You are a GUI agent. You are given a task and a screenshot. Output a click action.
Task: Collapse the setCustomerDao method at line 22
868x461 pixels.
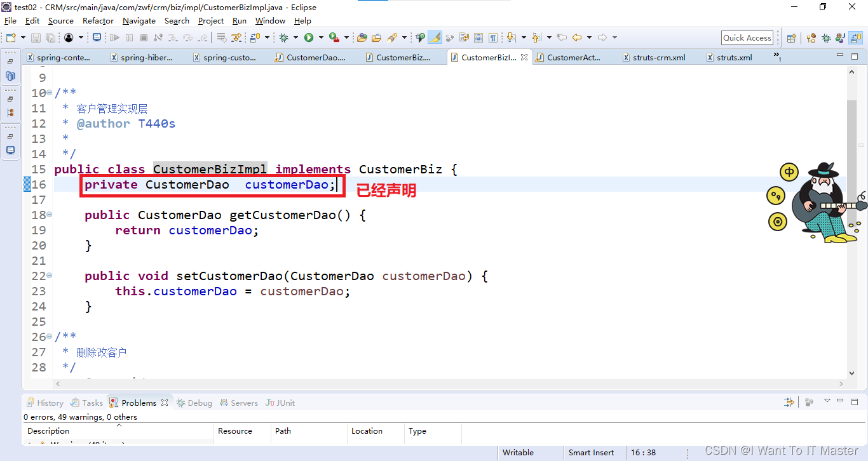(50, 276)
